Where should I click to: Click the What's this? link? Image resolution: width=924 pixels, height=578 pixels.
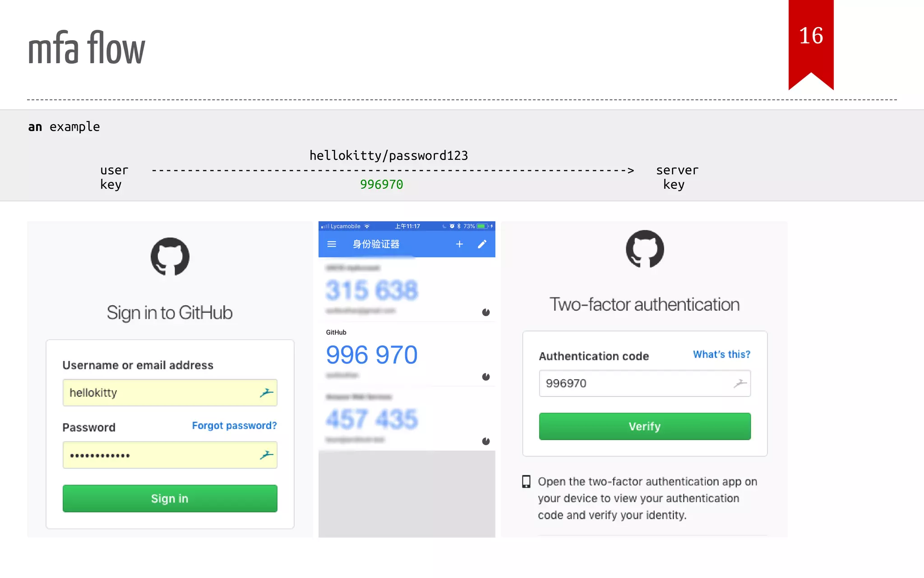[721, 354]
